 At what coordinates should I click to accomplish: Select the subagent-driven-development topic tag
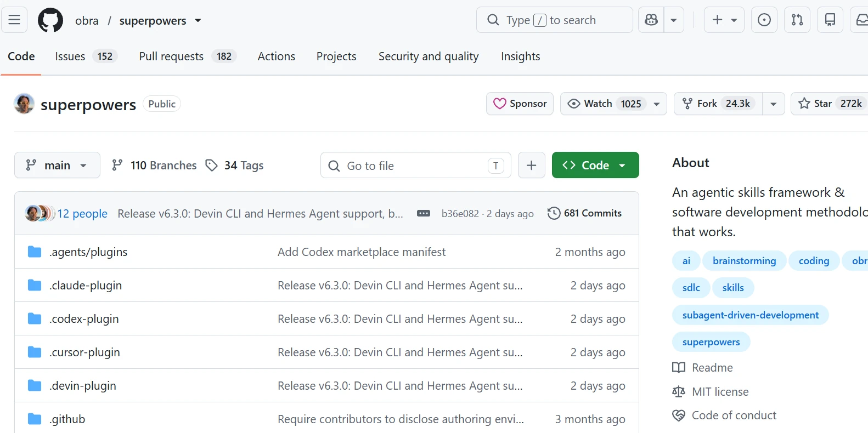[750, 315]
